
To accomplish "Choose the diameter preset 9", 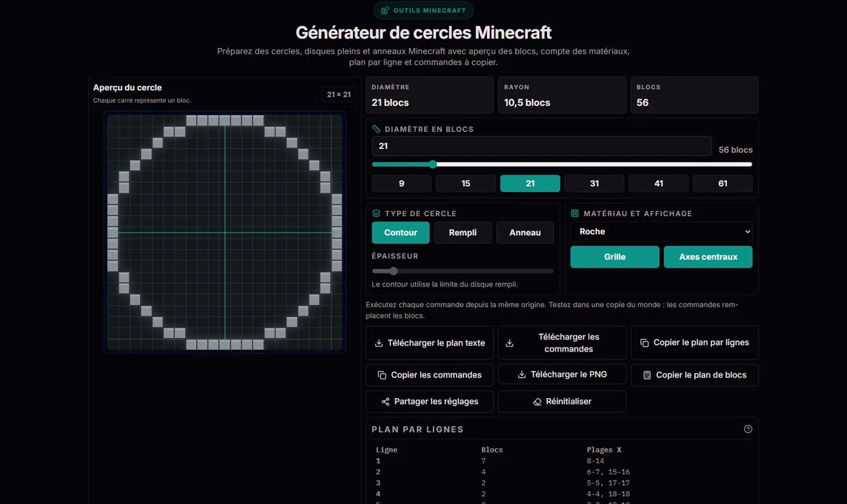I will pyautogui.click(x=402, y=184).
